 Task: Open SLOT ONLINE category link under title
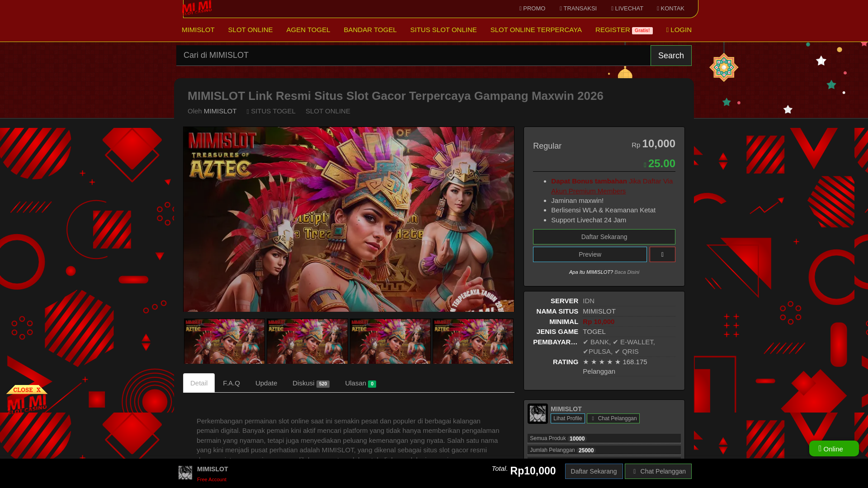(x=328, y=111)
